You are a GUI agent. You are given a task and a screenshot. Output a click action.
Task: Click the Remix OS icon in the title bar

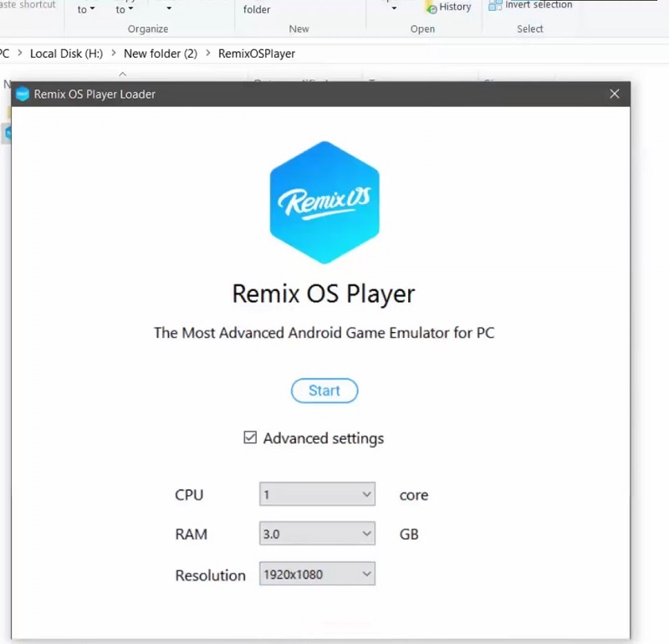(x=22, y=94)
